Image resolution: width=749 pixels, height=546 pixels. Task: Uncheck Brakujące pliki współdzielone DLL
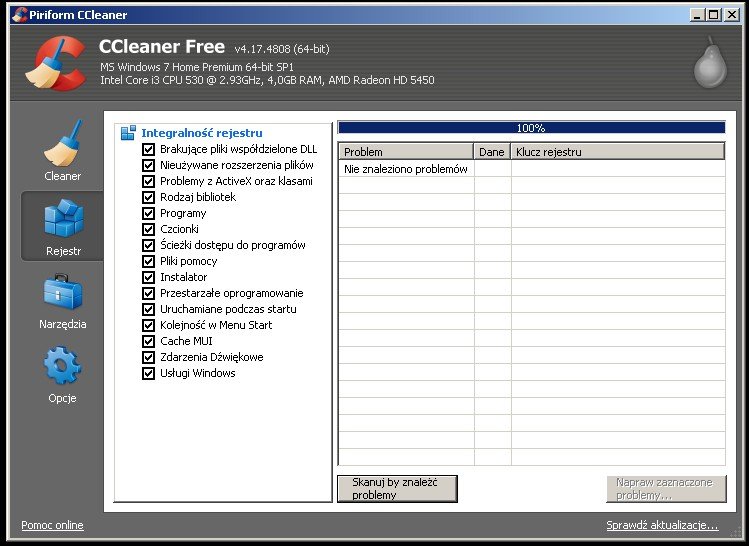point(149,149)
